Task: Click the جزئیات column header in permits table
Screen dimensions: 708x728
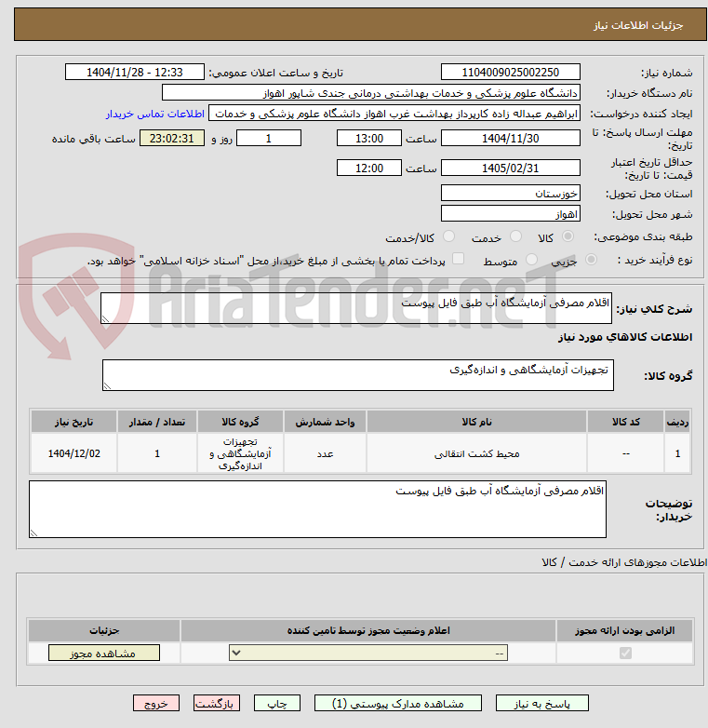Action: [x=104, y=630]
